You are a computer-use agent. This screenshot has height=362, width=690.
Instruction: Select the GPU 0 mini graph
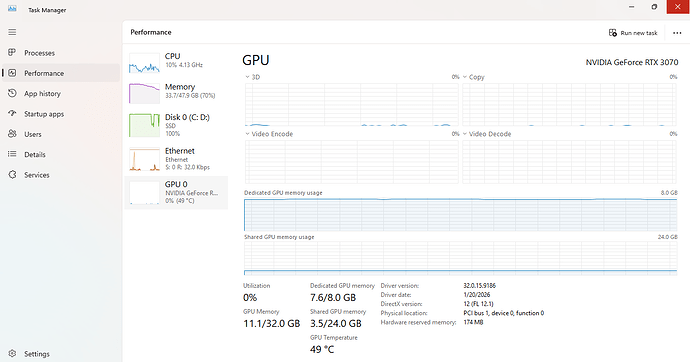144,193
